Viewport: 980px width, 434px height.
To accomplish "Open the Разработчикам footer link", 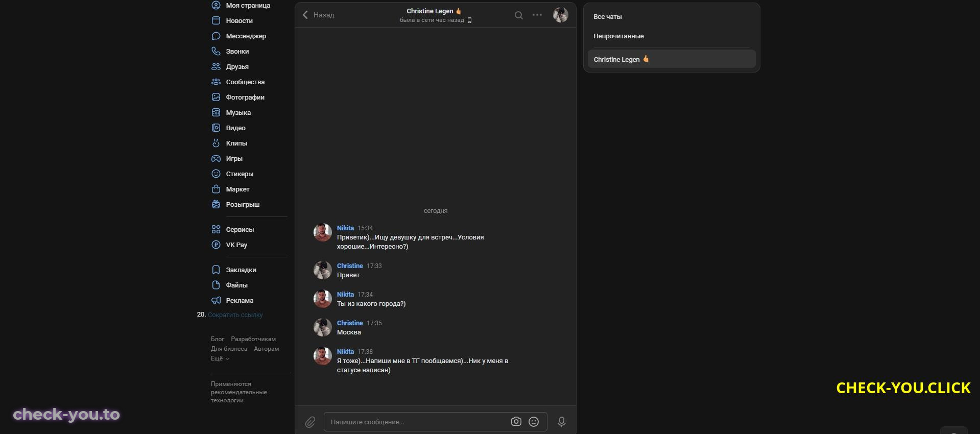I will (x=253, y=339).
